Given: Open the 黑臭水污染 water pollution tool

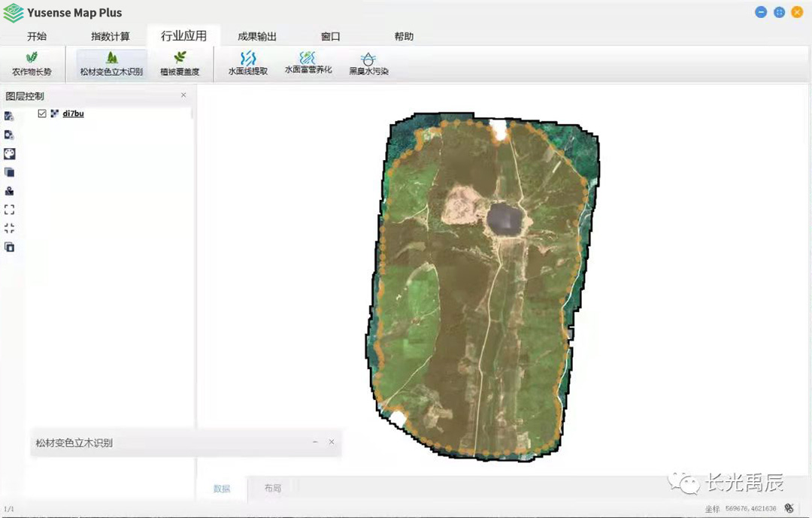Looking at the screenshot, I should [368, 64].
